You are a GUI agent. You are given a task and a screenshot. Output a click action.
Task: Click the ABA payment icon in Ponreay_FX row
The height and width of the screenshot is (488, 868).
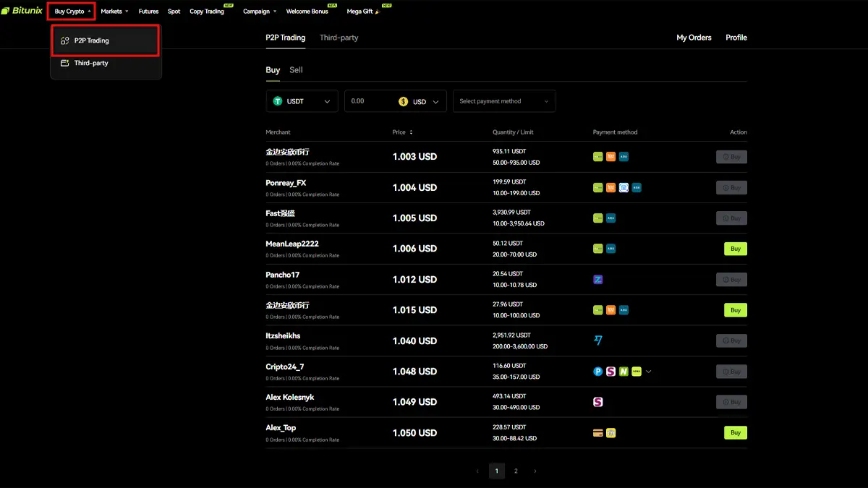[637, 188]
